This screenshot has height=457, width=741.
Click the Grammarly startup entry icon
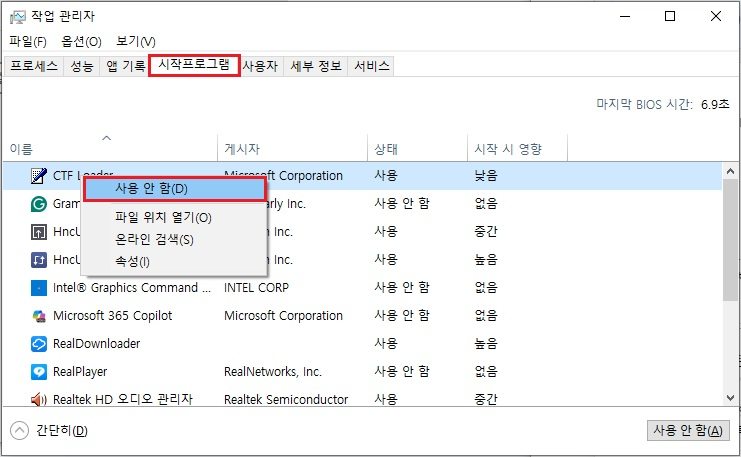38,204
